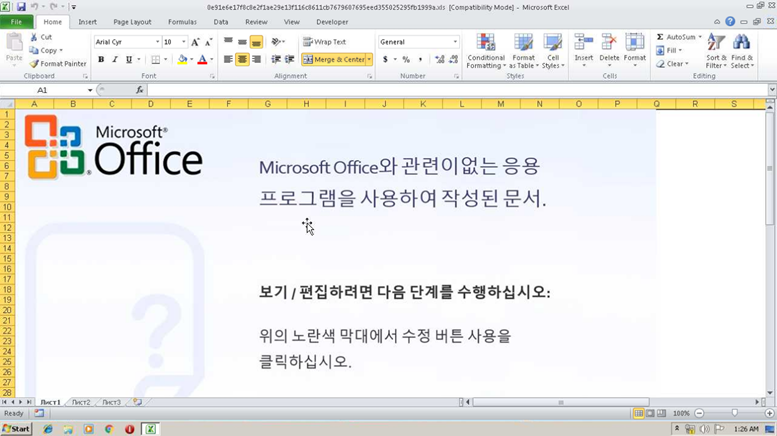The width and height of the screenshot is (777, 436).
Task: Toggle Bold formatting
Action: pos(101,60)
